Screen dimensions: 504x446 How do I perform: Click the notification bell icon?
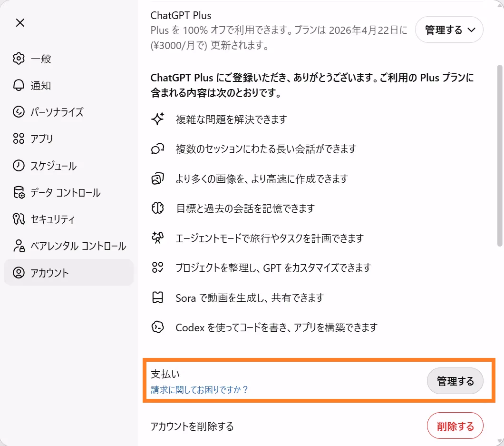point(19,86)
